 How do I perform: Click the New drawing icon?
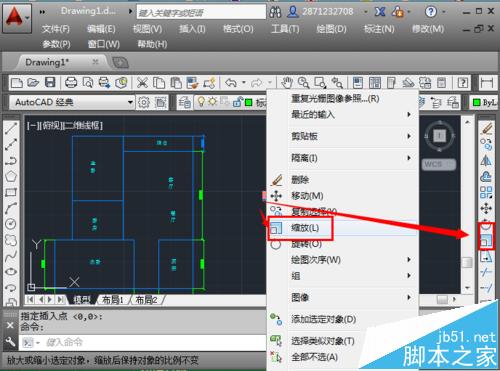point(17,82)
